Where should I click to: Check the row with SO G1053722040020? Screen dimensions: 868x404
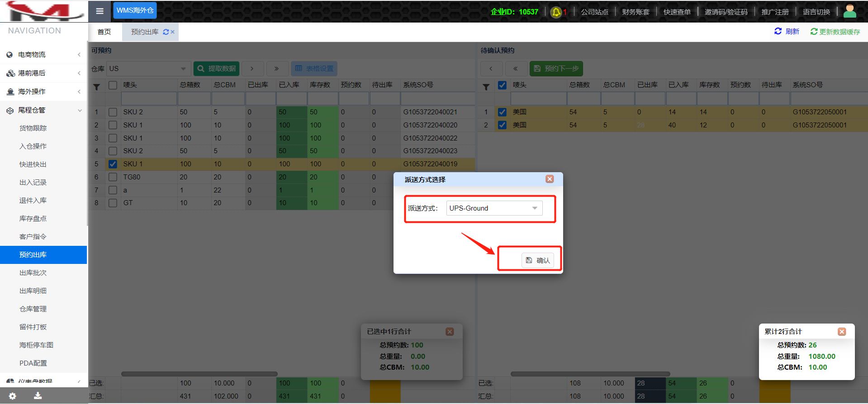pos(113,125)
